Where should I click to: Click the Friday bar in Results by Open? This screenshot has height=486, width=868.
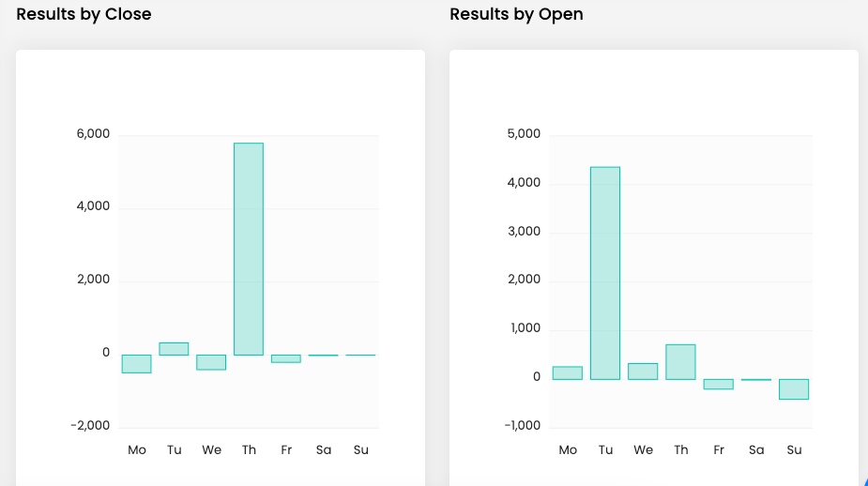pos(719,384)
